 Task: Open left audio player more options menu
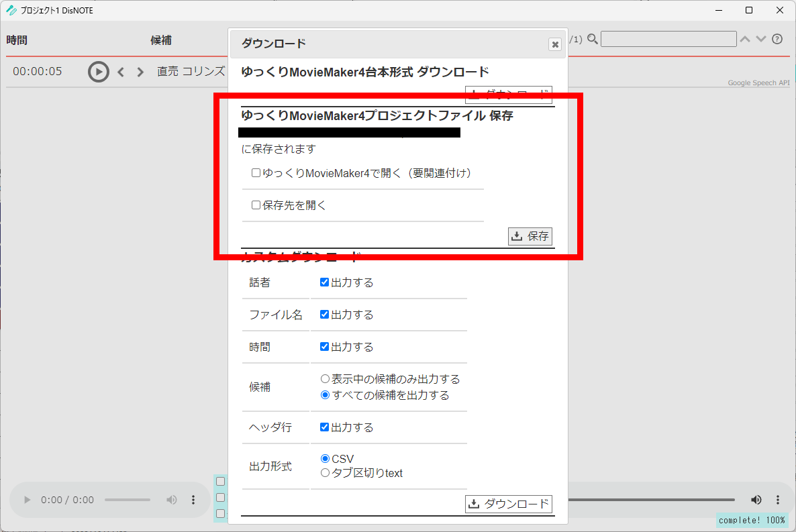193,500
